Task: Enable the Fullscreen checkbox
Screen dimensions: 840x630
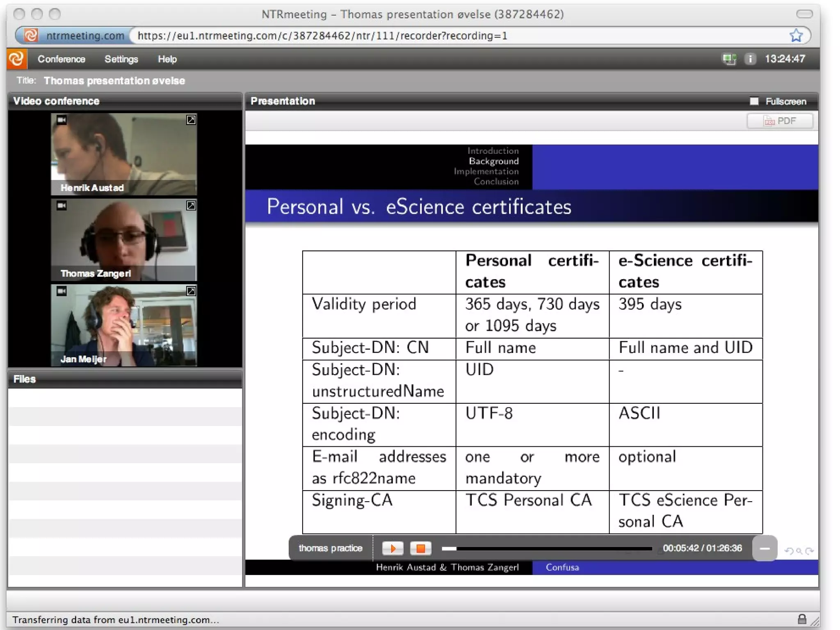Action: (754, 101)
